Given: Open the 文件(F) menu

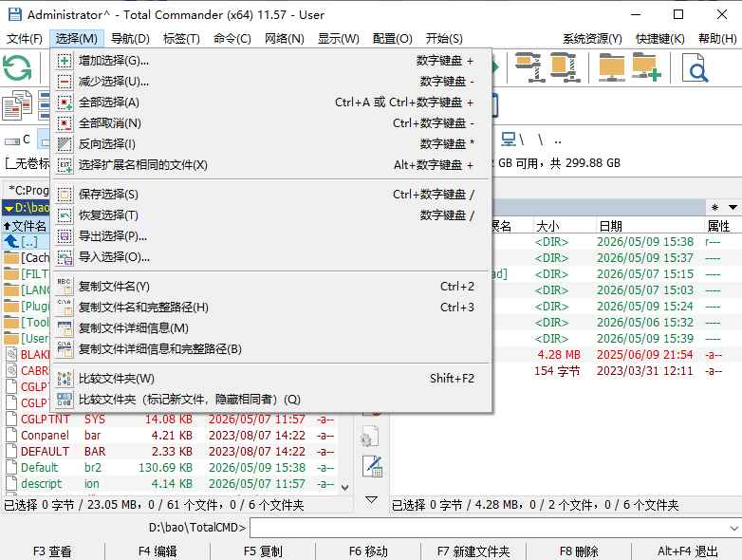Looking at the screenshot, I should 25,38.
